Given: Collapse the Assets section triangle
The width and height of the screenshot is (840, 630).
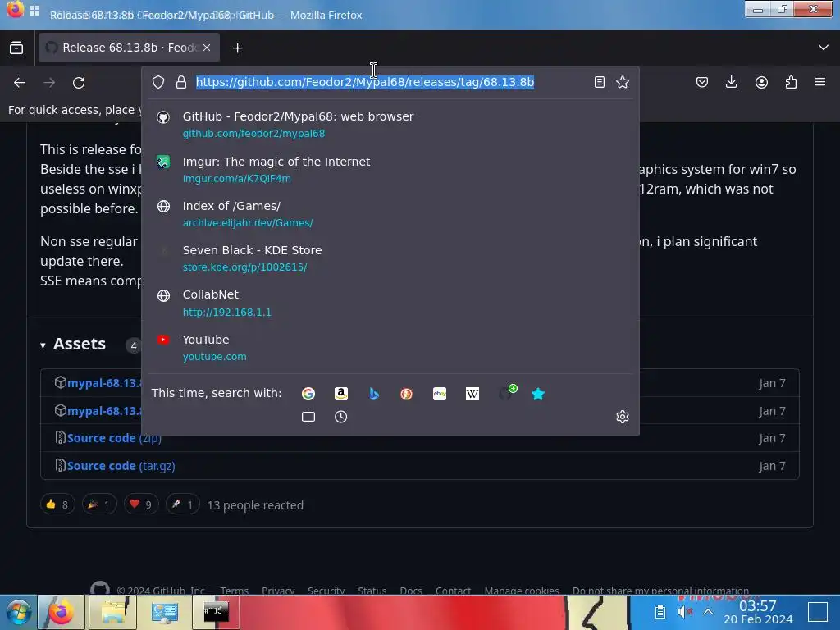Looking at the screenshot, I should 43,345.
